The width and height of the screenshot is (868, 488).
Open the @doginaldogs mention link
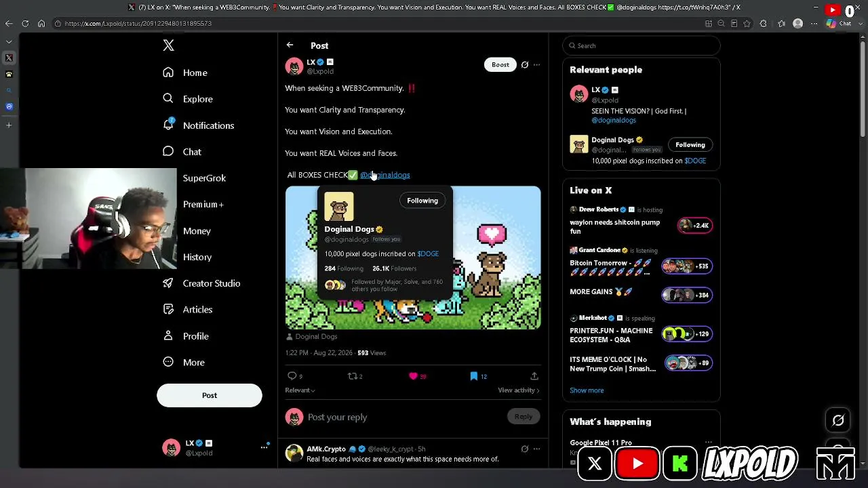(x=385, y=175)
